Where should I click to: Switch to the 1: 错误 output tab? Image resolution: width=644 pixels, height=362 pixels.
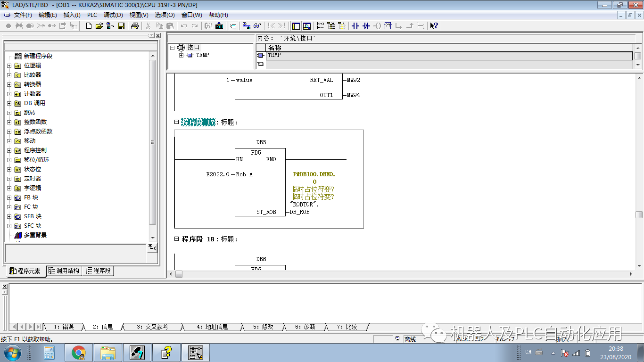[63, 327]
